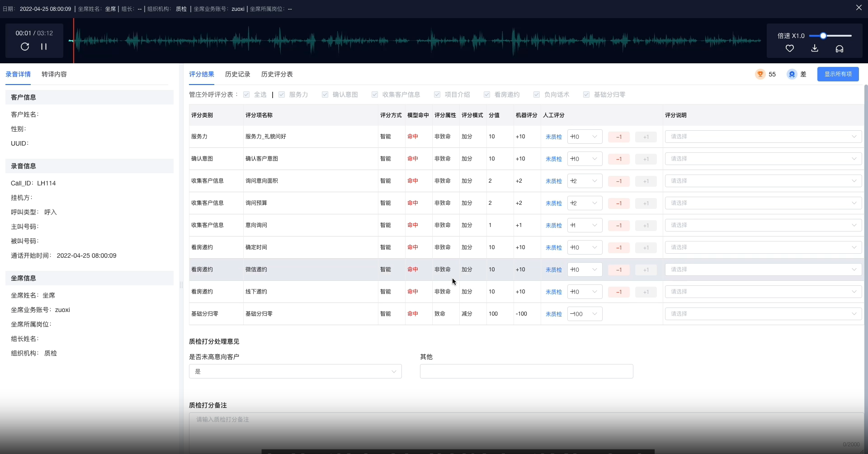The image size is (868, 454).
Task: Click the 其他 input field
Action: 527,371
